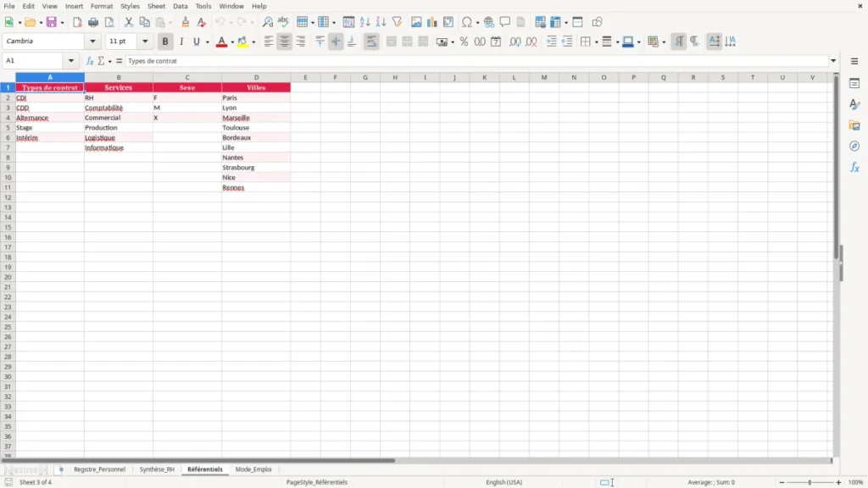Click Sort Descending icon
This screenshot has height=488, width=868.
click(381, 22)
